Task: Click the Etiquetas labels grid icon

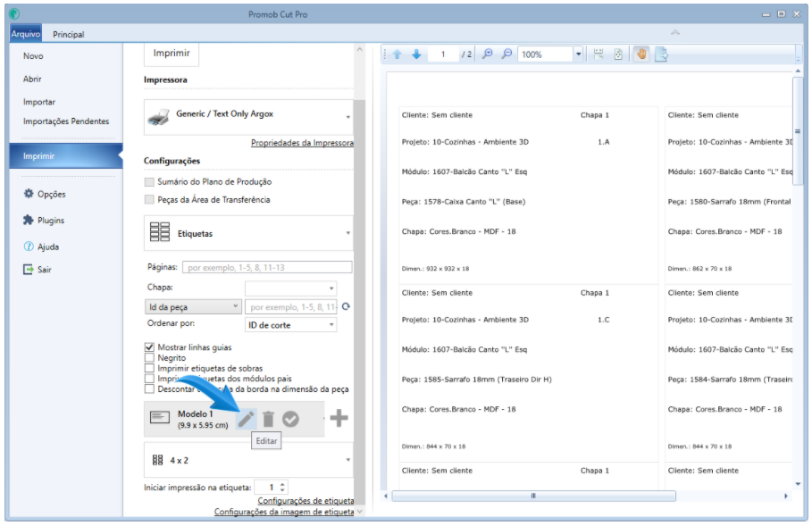Action: point(160,232)
